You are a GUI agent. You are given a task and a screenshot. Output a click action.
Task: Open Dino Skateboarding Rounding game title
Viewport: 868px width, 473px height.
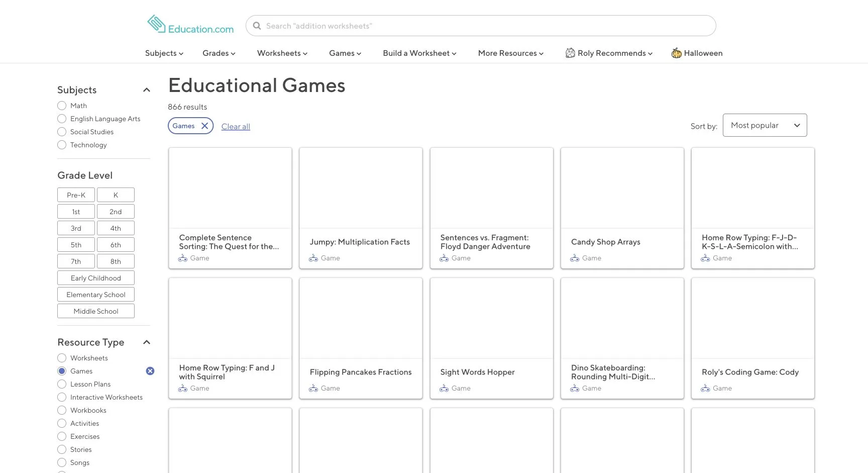tap(613, 372)
